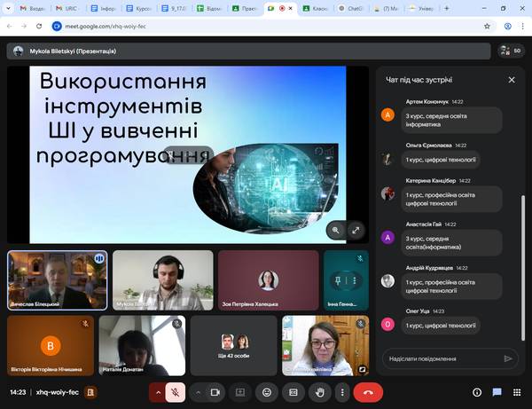The height and width of the screenshot is (409, 532).
Task: Leave the call with red hang-up button
Action: coord(368,391)
